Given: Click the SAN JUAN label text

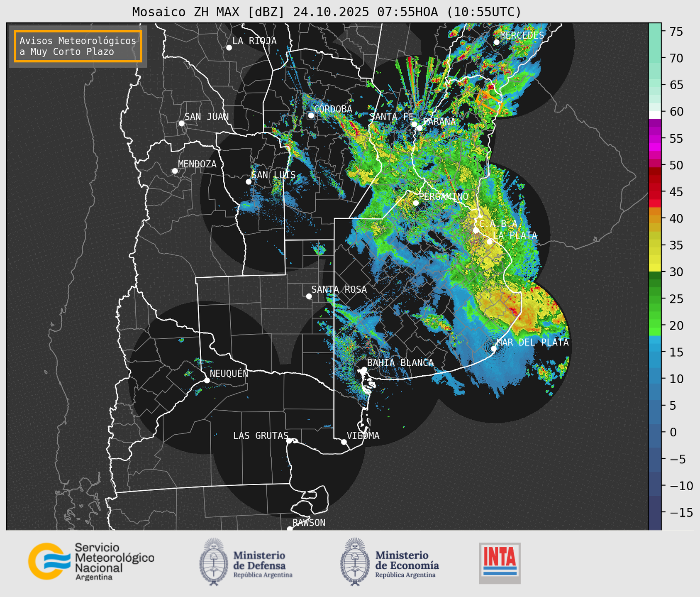Looking at the screenshot, I should click(207, 117).
